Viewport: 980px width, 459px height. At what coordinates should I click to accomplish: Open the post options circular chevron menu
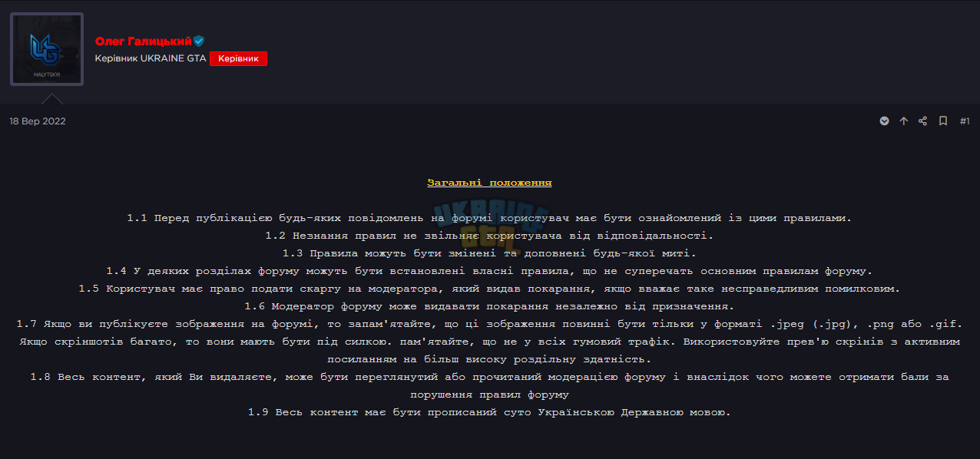point(884,121)
